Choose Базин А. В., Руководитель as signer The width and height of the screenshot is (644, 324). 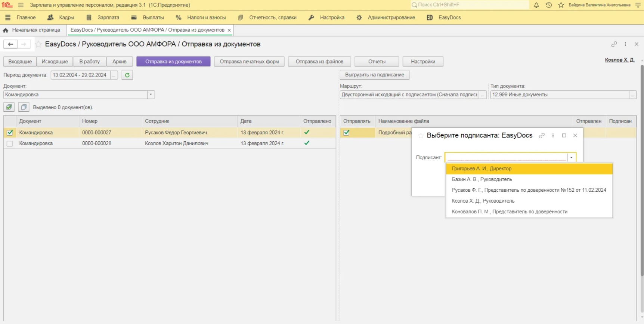pyautogui.click(x=529, y=180)
